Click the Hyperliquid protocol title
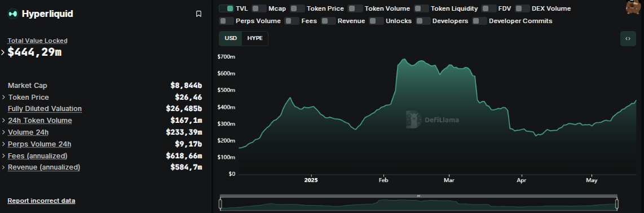The height and width of the screenshot is (213, 644). point(47,14)
